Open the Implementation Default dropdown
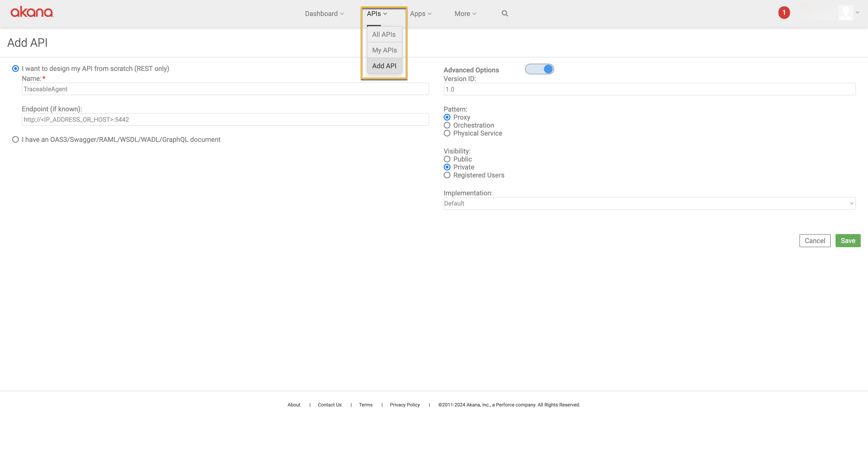The image size is (868, 459). (x=649, y=203)
